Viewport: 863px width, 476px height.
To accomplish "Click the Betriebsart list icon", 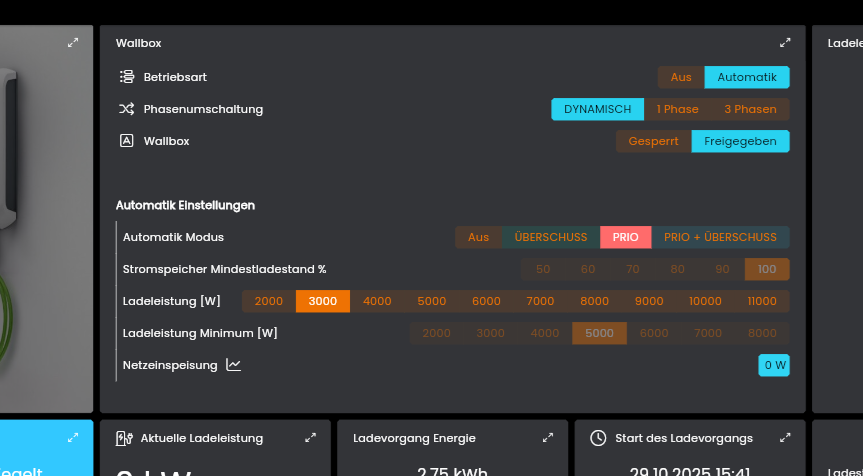I will click(126, 77).
